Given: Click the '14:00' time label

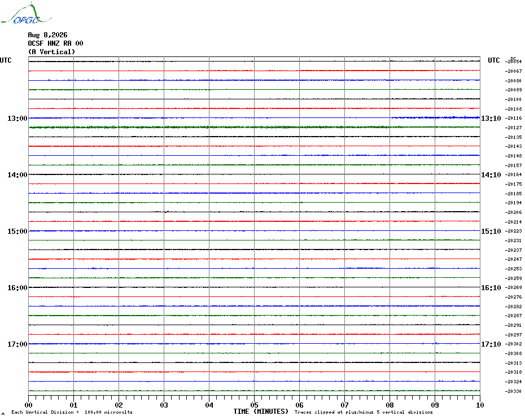Looking at the screenshot, I should tap(17, 175).
